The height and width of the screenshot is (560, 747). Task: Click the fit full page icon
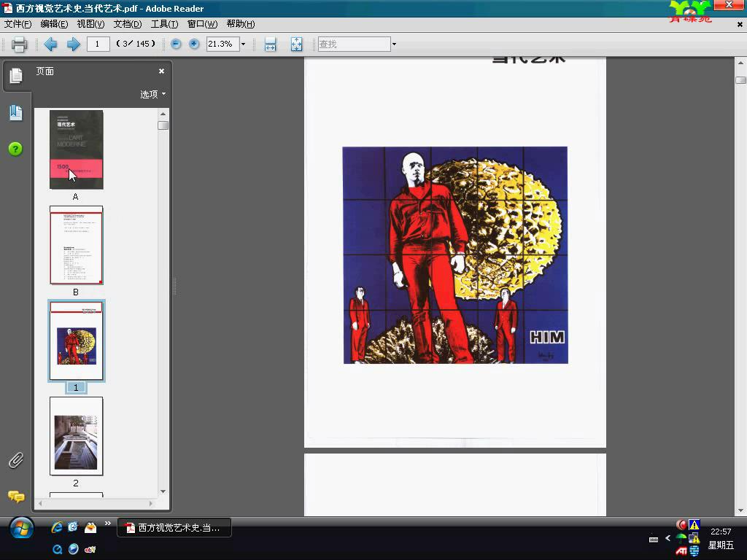pyautogui.click(x=296, y=44)
